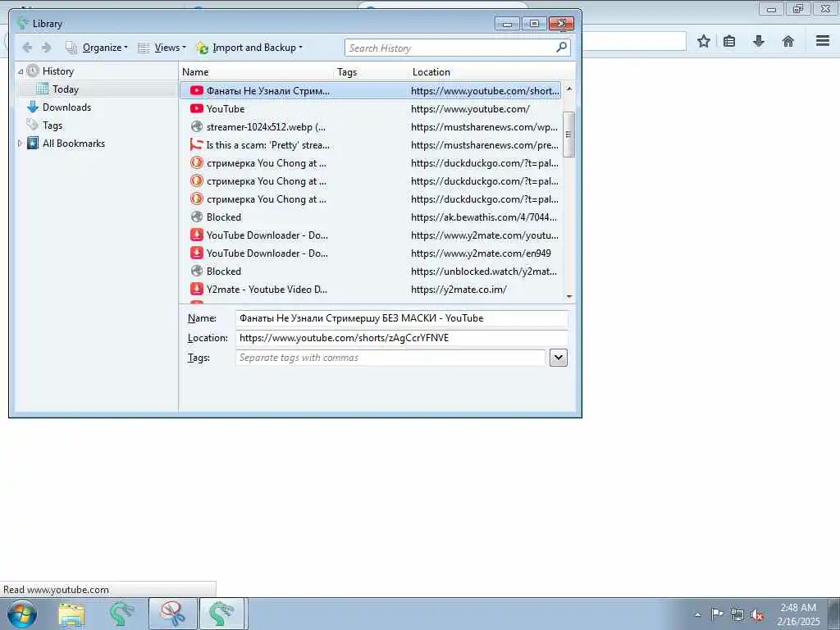Click the globe icon of streamer-1024x512.webp row
This screenshot has height=630, width=840.
197,127
